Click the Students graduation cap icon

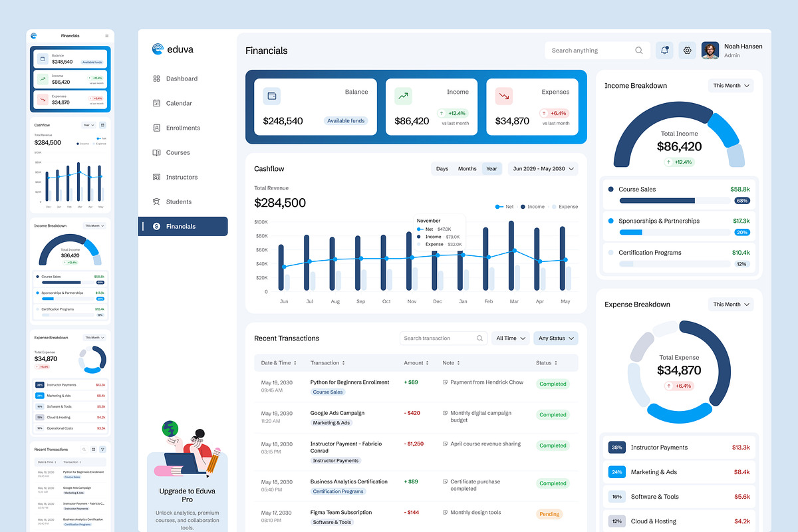click(157, 201)
